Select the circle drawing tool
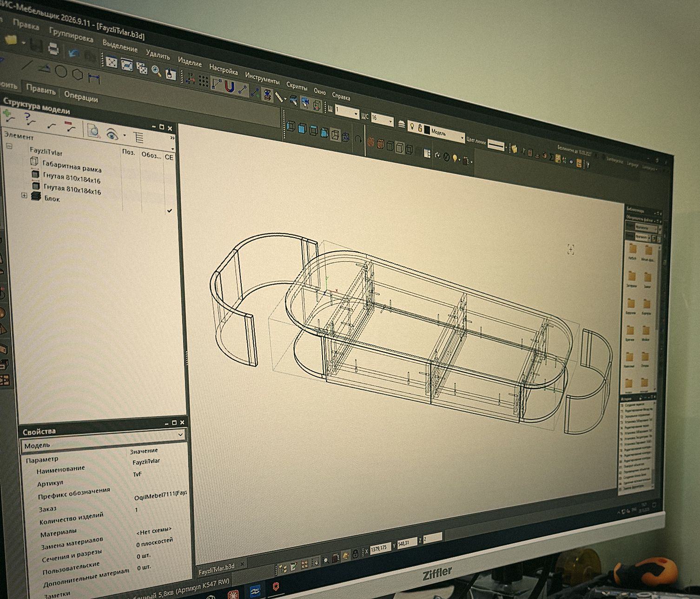The width and height of the screenshot is (700, 599). click(61, 72)
